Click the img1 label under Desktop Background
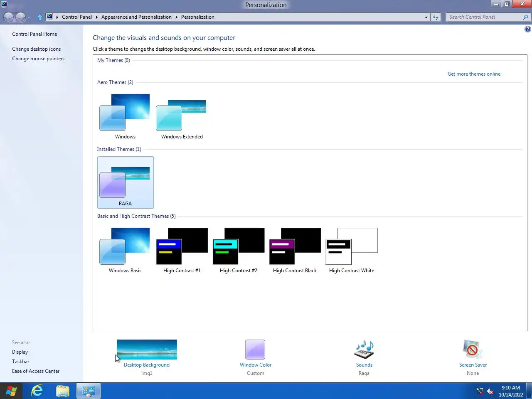Viewport: 532px width, 399px height. (x=147, y=373)
